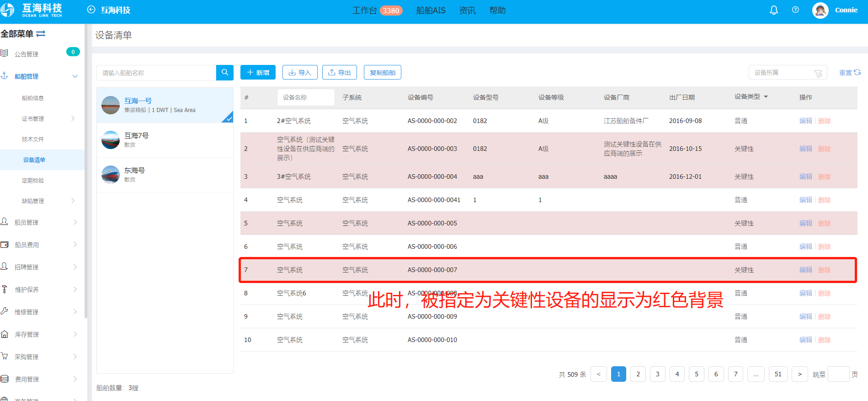Image resolution: width=868 pixels, height=401 pixels.
Task: Open the 帮助 top menu
Action: coord(497,10)
